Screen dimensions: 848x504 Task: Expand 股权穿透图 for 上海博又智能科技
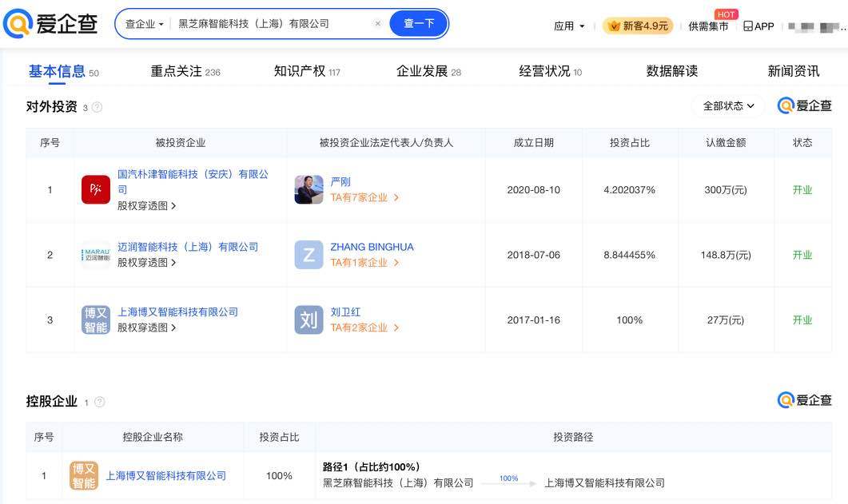(x=147, y=327)
